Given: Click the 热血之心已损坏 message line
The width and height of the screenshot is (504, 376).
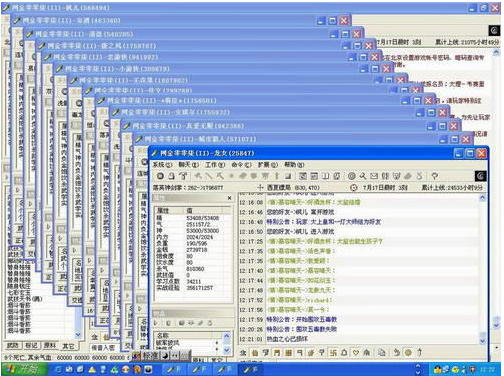Looking at the screenshot, I should (287, 339).
